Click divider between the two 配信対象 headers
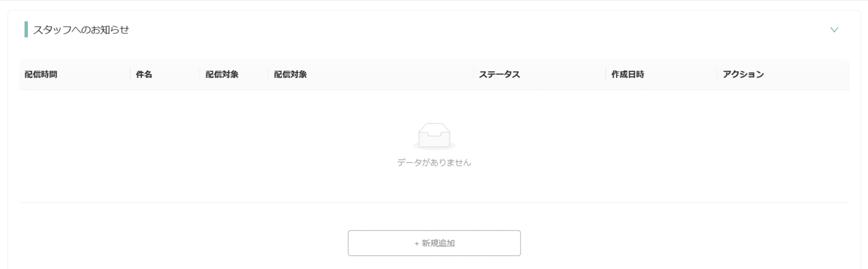The width and height of the screenshot is (868, 269). 268,75
